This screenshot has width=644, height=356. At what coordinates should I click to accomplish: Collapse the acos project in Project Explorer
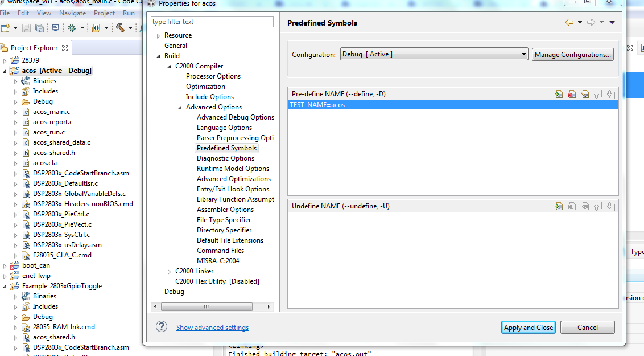point(5,71)
